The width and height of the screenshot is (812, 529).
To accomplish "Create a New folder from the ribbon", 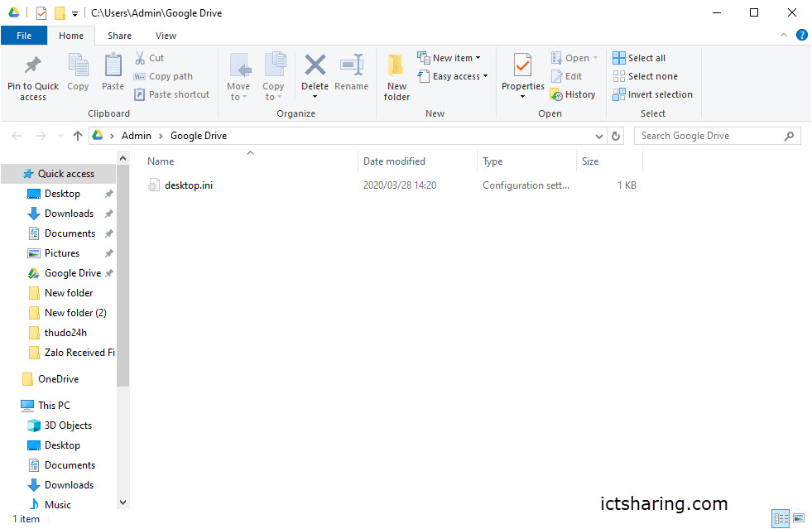I will (x=396, y=77).
